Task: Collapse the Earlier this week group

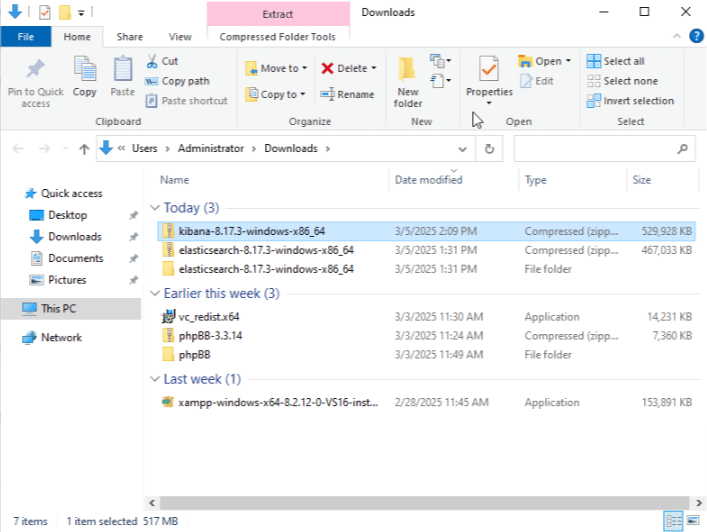Action: 155,294
